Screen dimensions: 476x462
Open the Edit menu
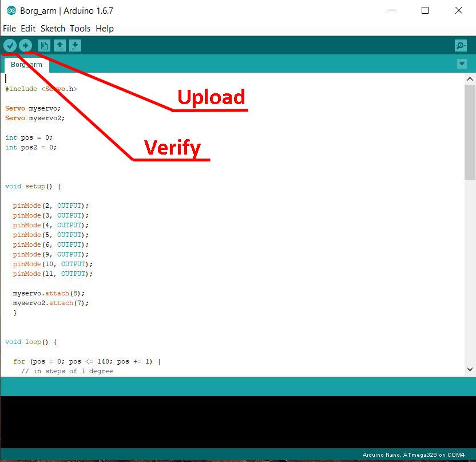pos(28,29)
